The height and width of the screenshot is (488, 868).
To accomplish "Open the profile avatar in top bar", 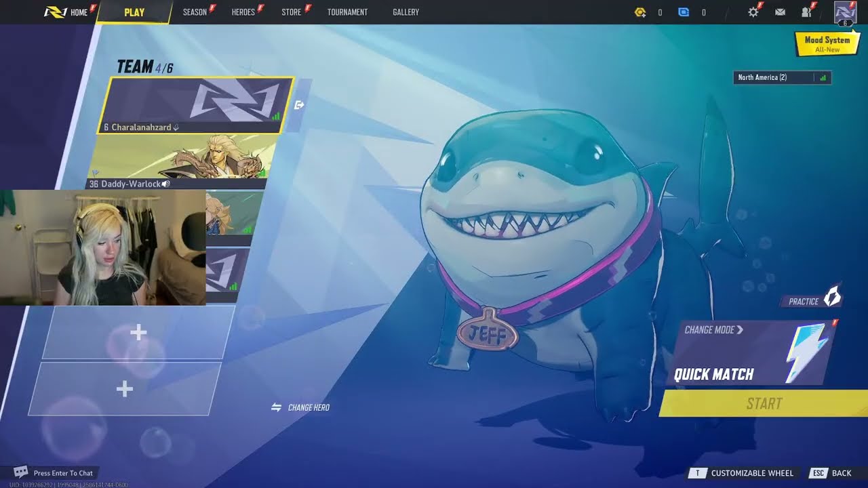I will point(844,12).
